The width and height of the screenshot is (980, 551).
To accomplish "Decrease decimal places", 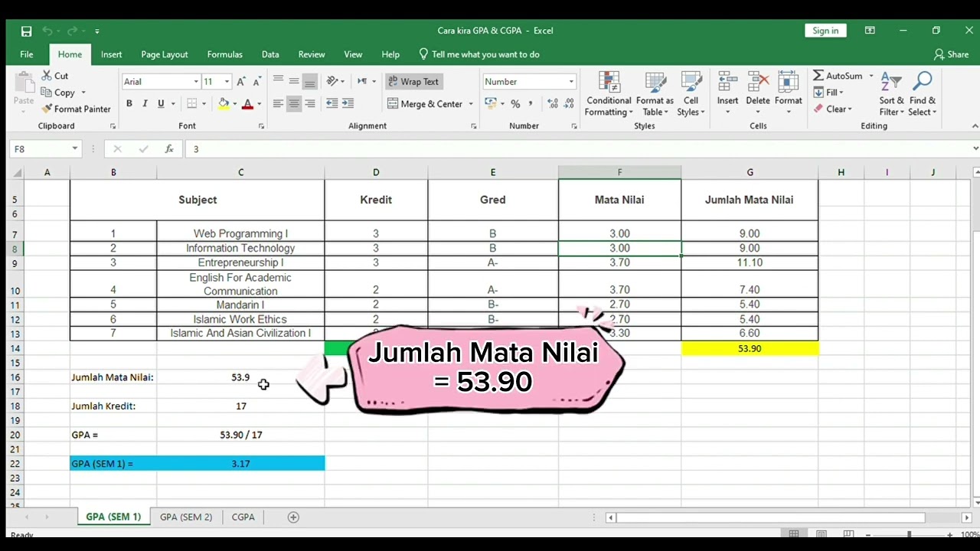I will [x=569, y=103].
